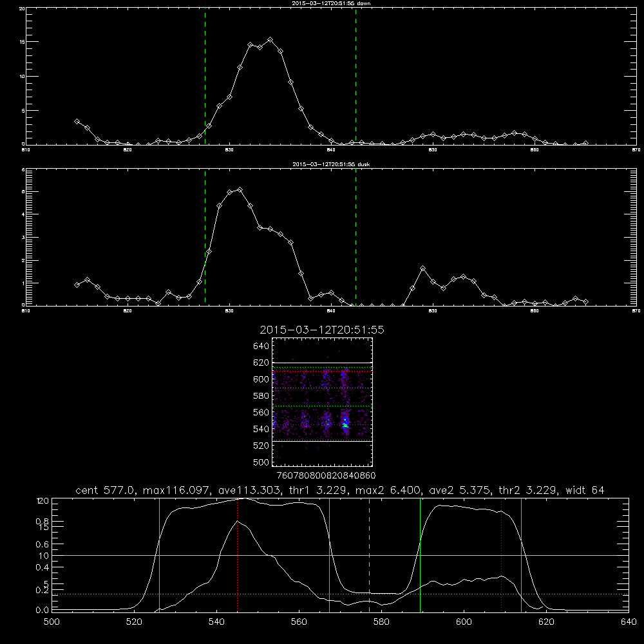Click the 20 label on dawn plot y-axis
The width and height of the screenshot is (644, 644).
[22, 8]
